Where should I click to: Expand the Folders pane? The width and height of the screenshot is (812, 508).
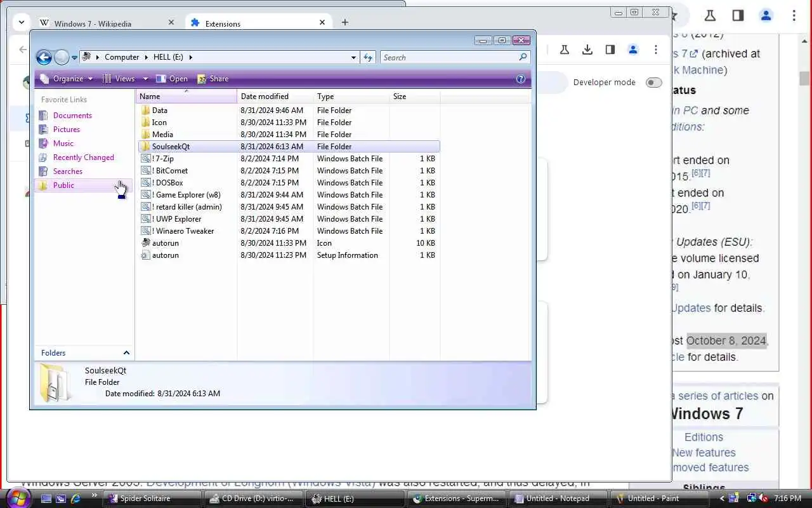(x=126, y=353)
